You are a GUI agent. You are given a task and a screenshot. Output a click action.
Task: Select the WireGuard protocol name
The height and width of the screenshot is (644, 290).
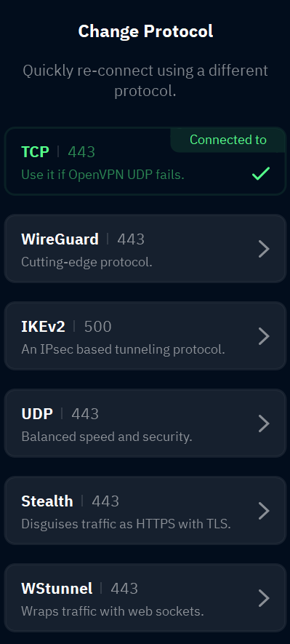tap(60, 239)
